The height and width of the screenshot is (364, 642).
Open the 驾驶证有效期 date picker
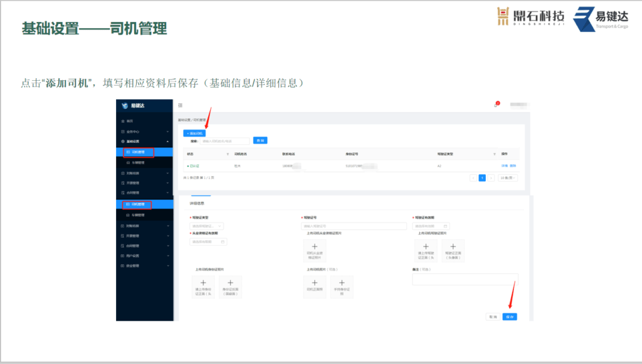(431, 226)
